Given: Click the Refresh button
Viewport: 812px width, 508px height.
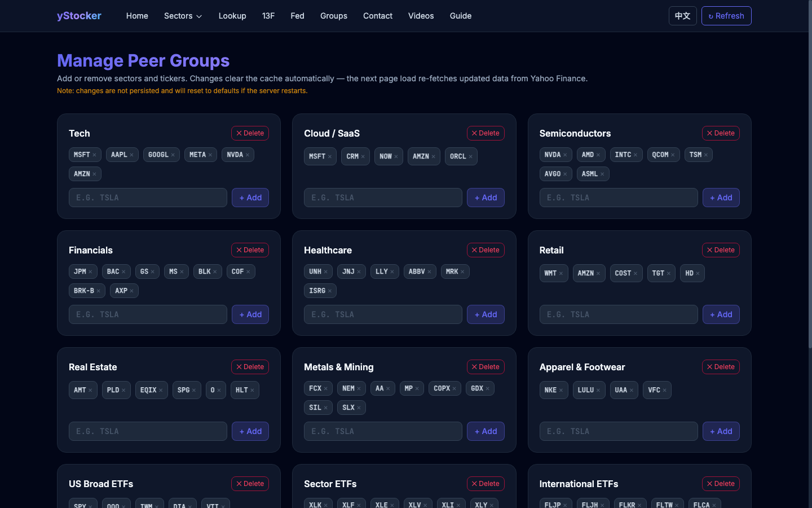Looking at the screenshot, I should click(x=726, y=16).
